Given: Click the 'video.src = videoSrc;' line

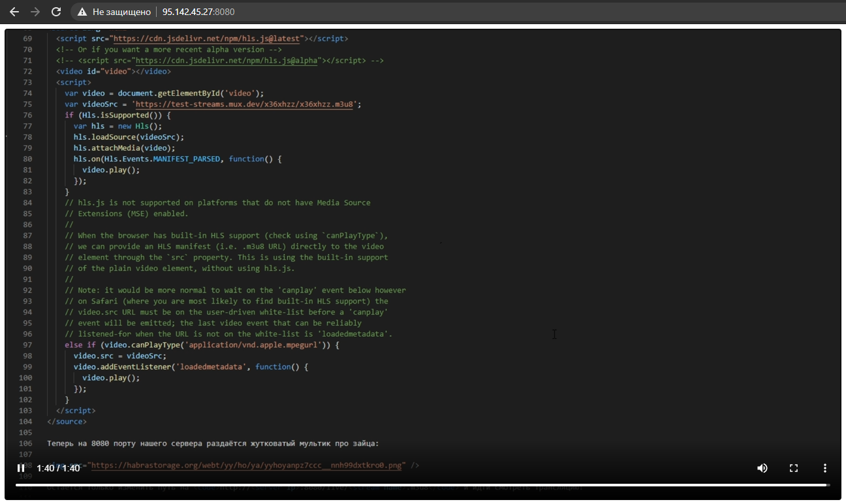Looking at the screenshot, I should click(120, 356).
